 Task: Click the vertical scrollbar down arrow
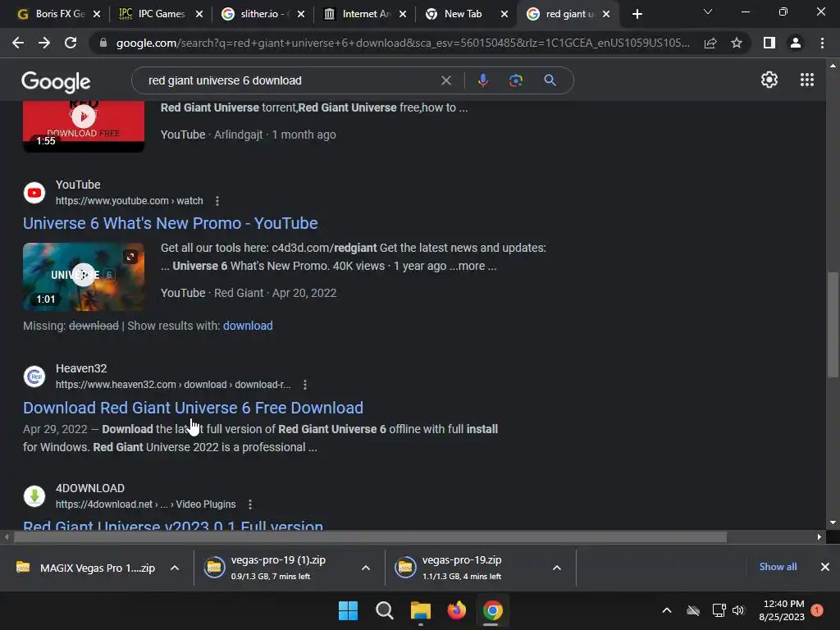[x=833, y=523]
